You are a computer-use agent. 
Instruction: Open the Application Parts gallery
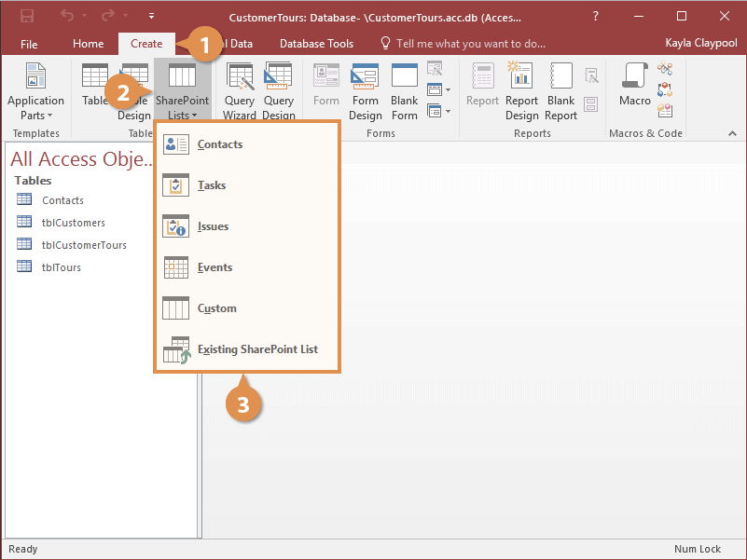35,91
